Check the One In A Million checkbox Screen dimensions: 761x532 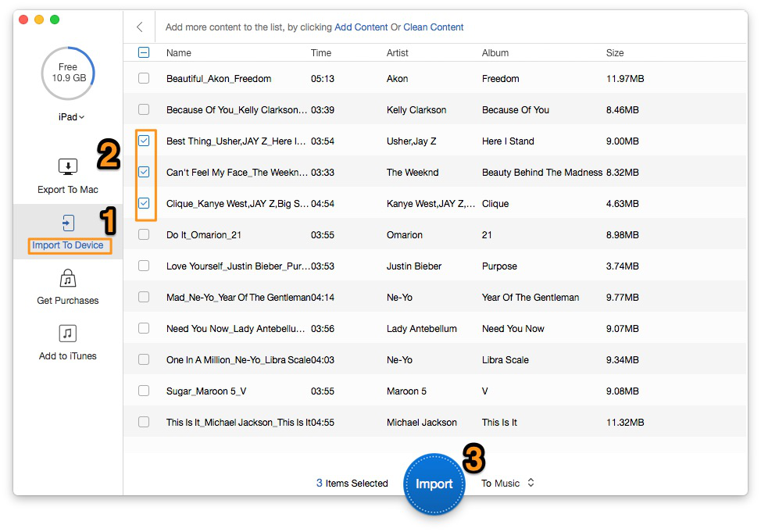144,359
